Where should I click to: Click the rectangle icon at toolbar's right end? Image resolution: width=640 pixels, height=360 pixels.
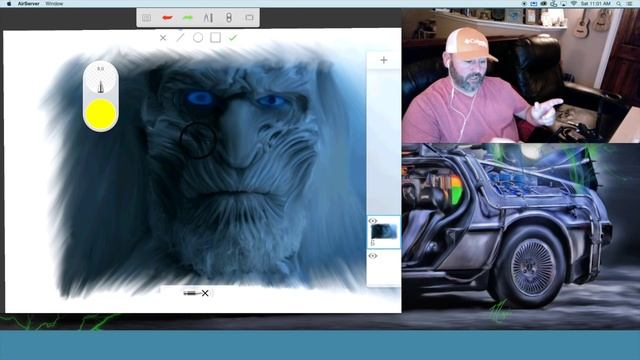tap(249, 18)
